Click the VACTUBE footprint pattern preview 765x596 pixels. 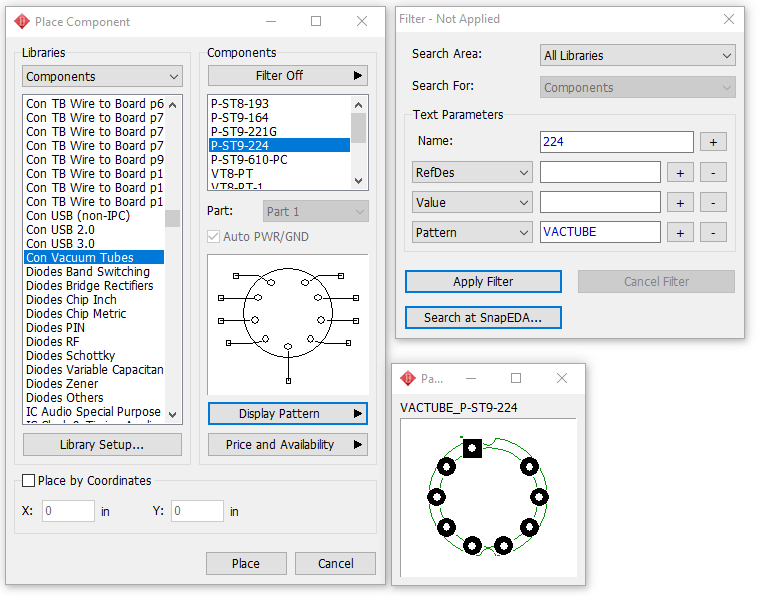point(488,497)
